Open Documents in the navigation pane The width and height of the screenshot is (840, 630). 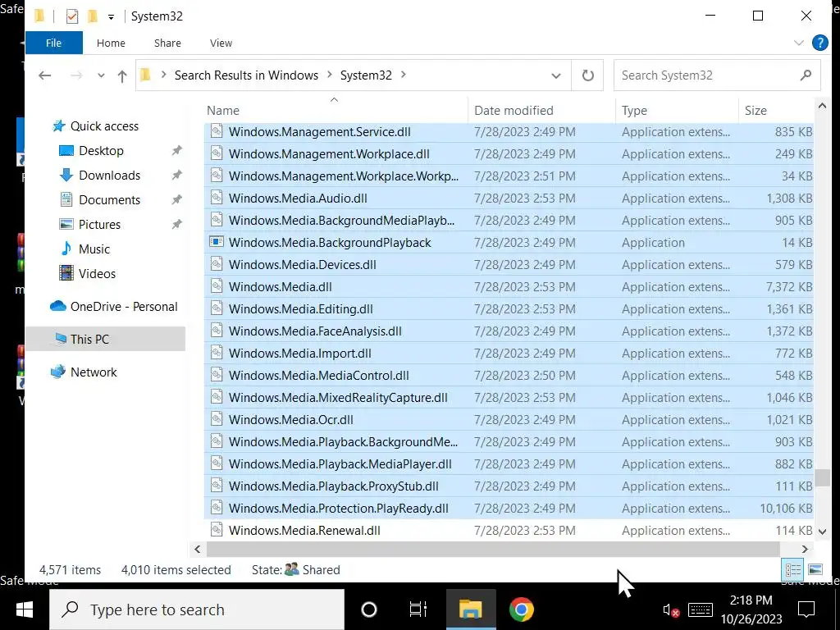(109, 200)
